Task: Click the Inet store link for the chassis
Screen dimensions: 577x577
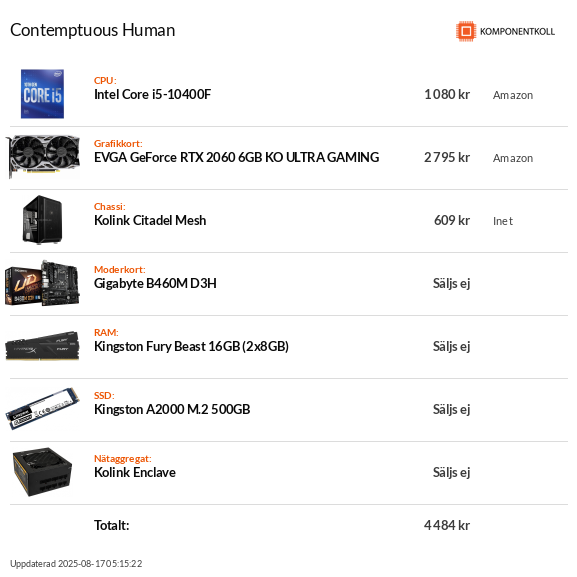Action: (x=503, y=221)
